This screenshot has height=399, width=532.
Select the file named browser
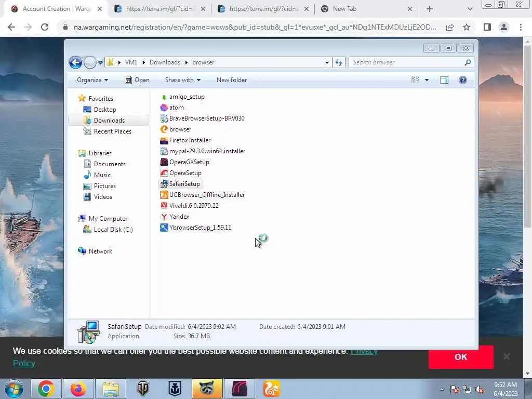[176, 129]
